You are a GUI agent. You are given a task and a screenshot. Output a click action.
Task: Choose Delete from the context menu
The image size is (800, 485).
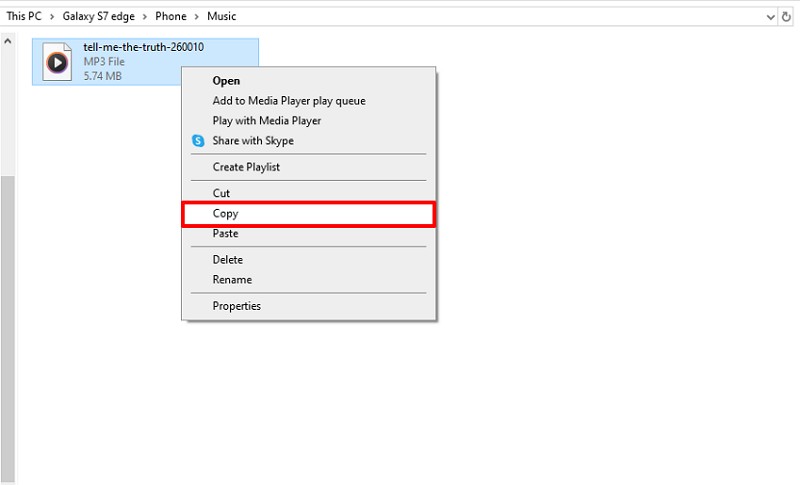coord(308,259)
